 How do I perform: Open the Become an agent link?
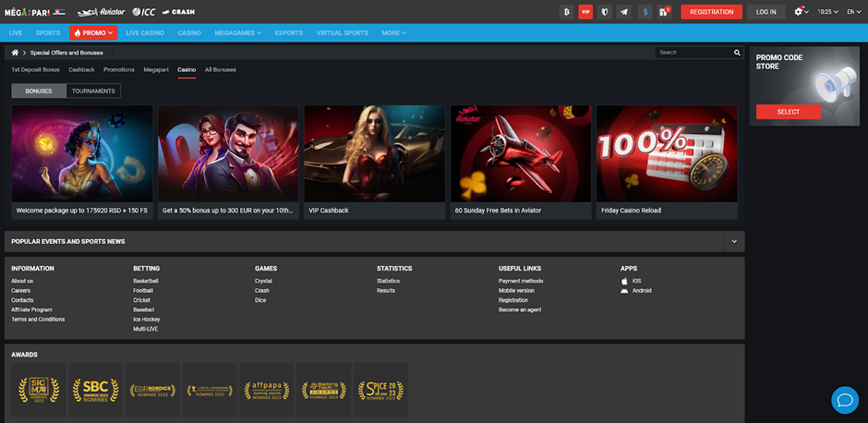pos(520,309)
